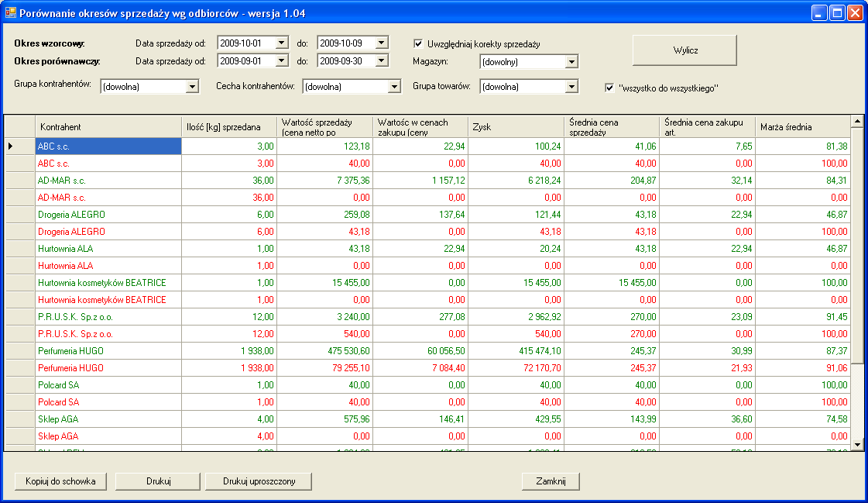This screenshot has height=503, width=868.
Task: Select the red 'AD-MAR s.c.' contractor cell
Action: point(108,197)
